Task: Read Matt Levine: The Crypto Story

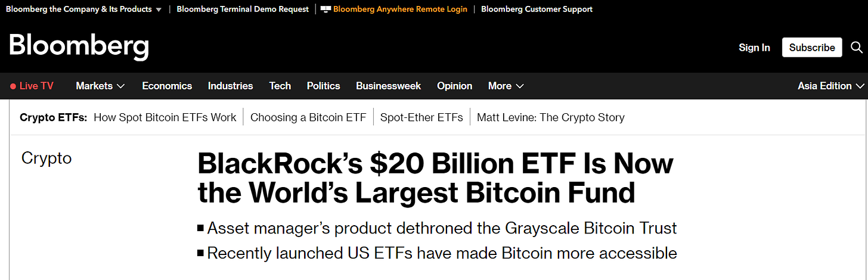Action: pos(550,117)
